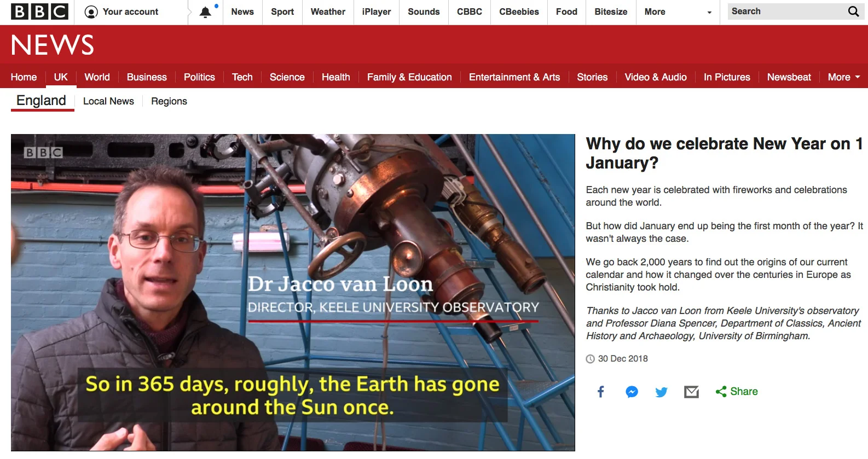Image resolution: width=868 pixels, height=459 pixels.
Task: Click the search magnifier icon
Action: [853, 11]
